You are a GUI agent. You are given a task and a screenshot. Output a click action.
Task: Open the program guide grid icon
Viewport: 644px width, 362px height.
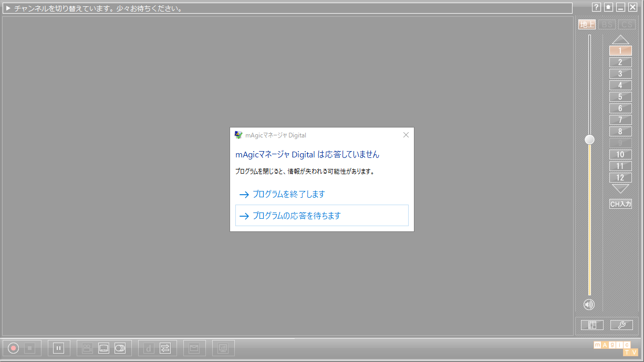tap(592, 325)
